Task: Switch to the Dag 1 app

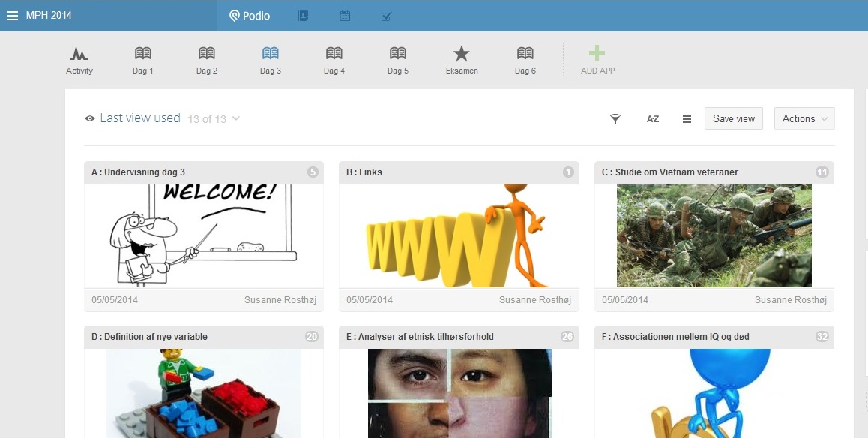Action: 143,60
